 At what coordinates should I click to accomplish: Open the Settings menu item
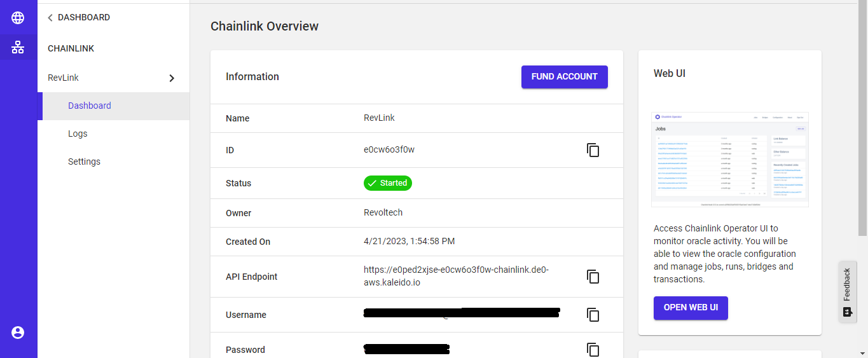113,162
